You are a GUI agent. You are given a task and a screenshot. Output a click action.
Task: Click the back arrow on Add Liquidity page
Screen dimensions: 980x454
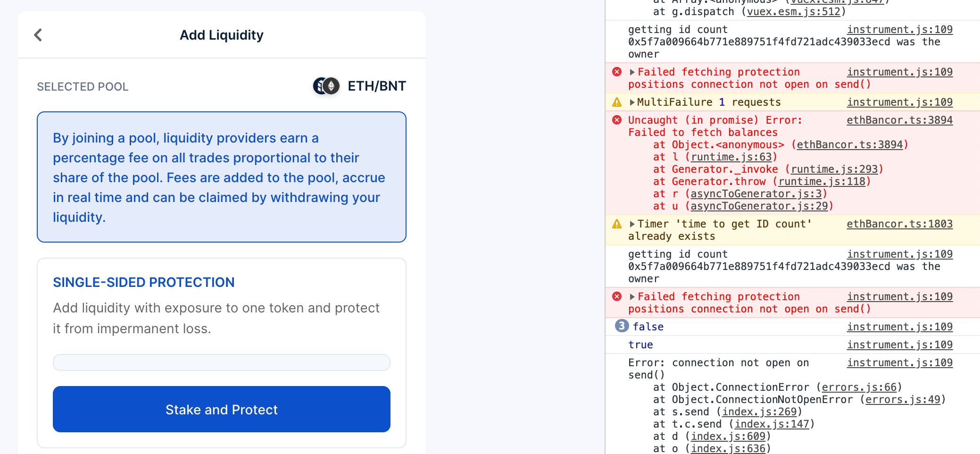[x=38, y=35]
